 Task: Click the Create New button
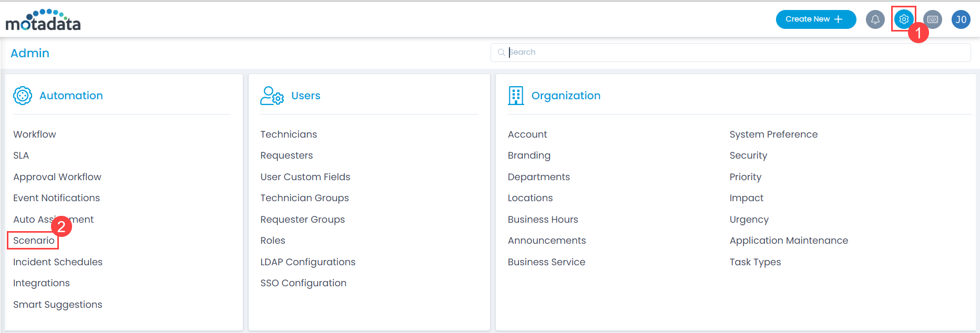pos(815,19)
